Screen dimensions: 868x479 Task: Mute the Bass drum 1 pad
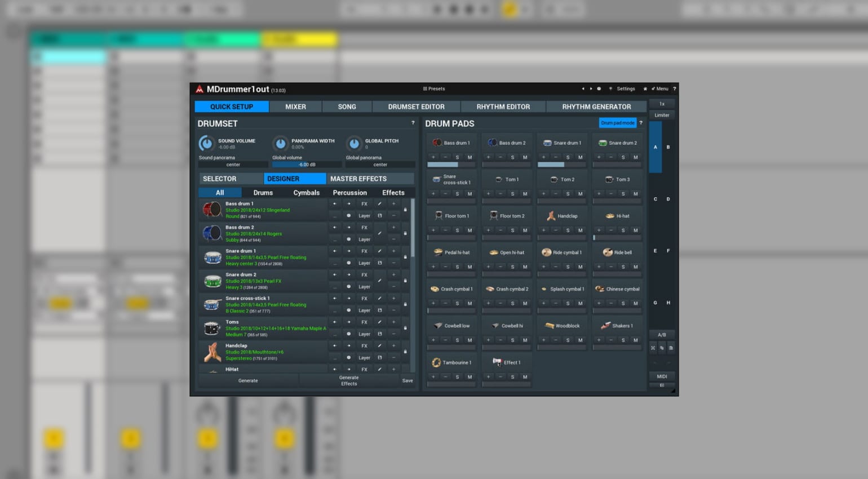click(x=470, y=157)
